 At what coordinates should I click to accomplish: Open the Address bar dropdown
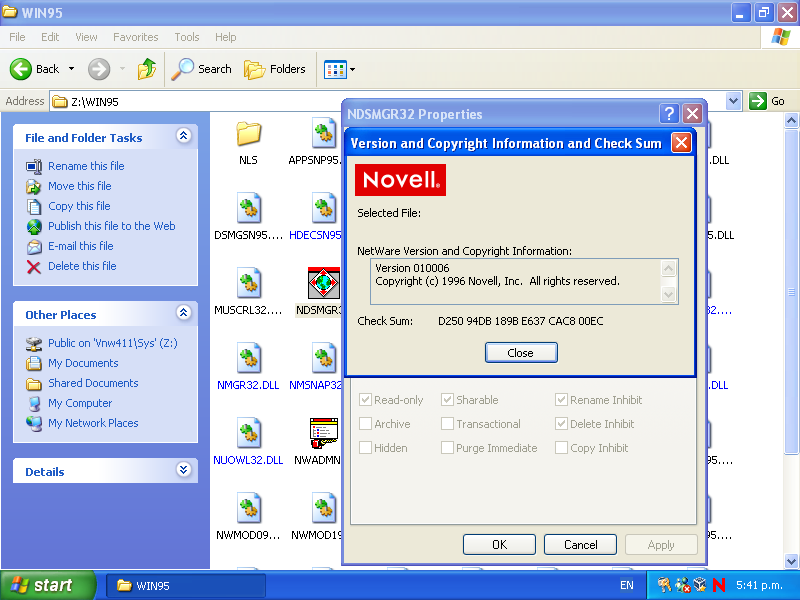tap(733, 101)
